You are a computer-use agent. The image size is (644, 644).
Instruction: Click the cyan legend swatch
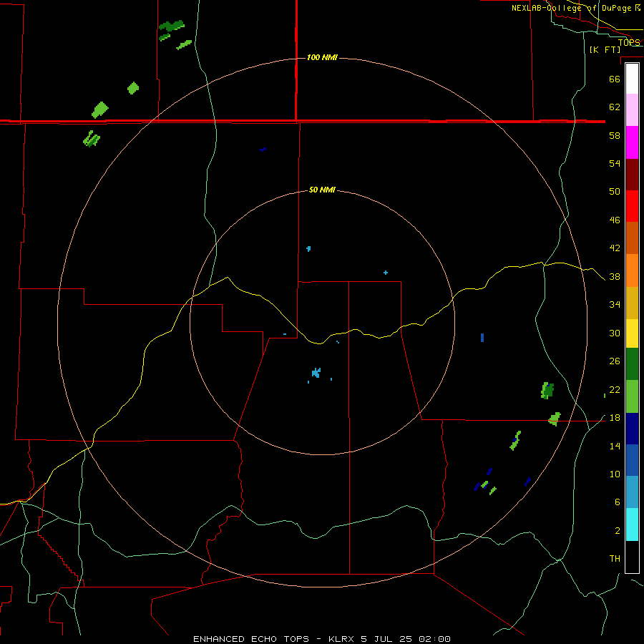[632, 525]
